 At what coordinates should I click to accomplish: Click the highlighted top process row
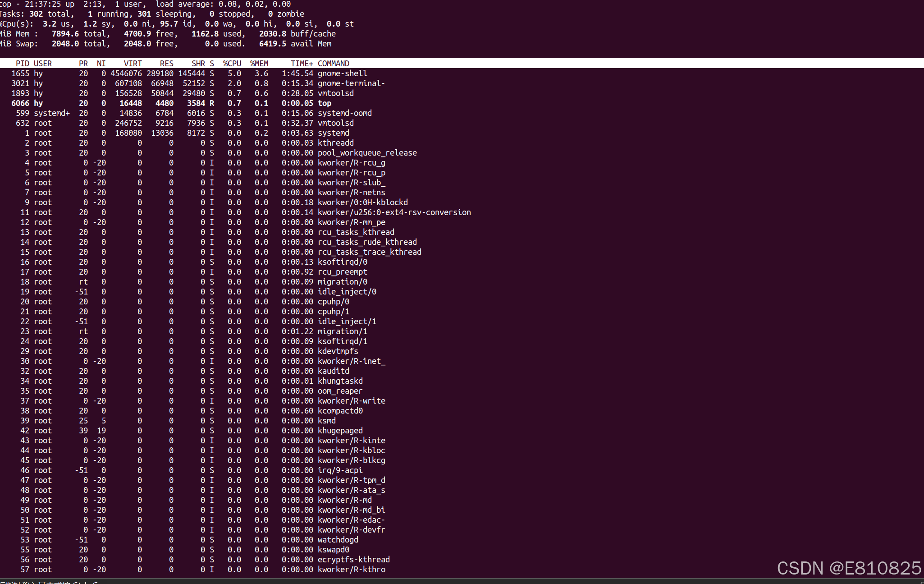(x=324, y=103)
